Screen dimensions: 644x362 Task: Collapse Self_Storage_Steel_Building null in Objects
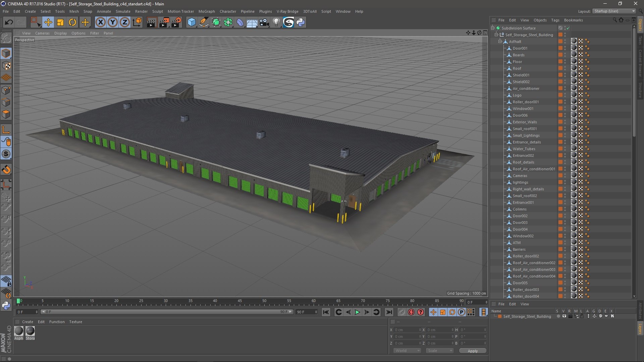click(496, 35)
